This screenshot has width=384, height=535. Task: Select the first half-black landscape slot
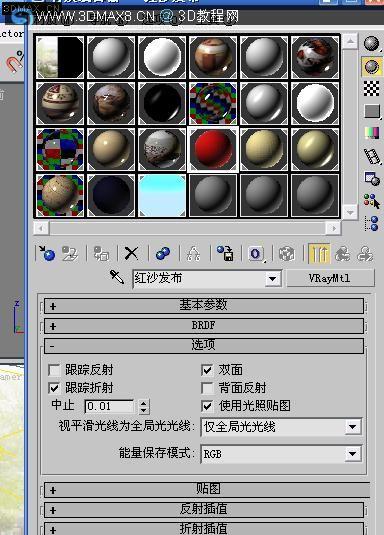pos(60,57)
